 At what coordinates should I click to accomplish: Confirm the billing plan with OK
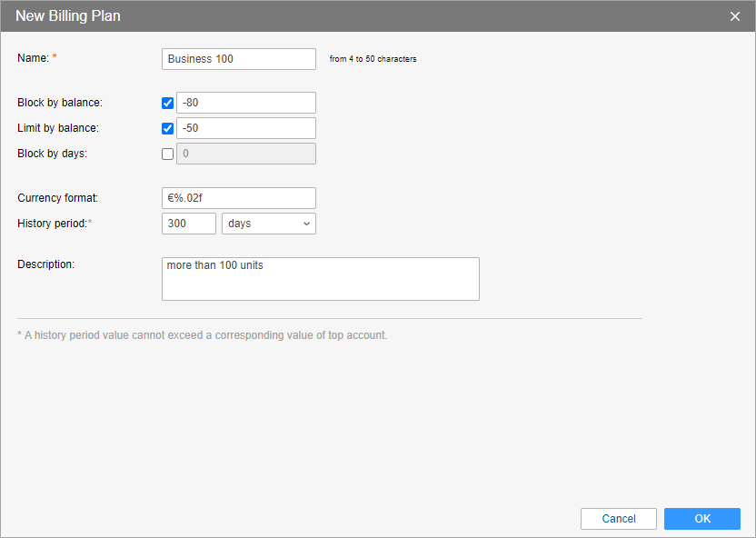701,519
